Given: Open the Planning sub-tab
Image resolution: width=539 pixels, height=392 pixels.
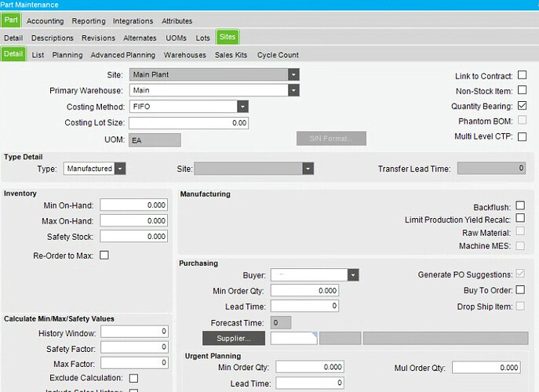Looking at the screenshot, I should pyautogui.click(x=67, y=55).
